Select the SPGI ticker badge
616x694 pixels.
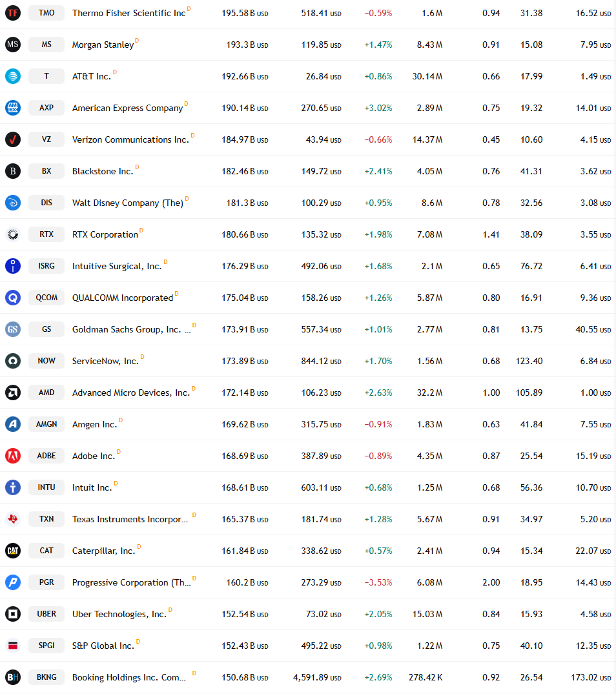click(46, 646)
